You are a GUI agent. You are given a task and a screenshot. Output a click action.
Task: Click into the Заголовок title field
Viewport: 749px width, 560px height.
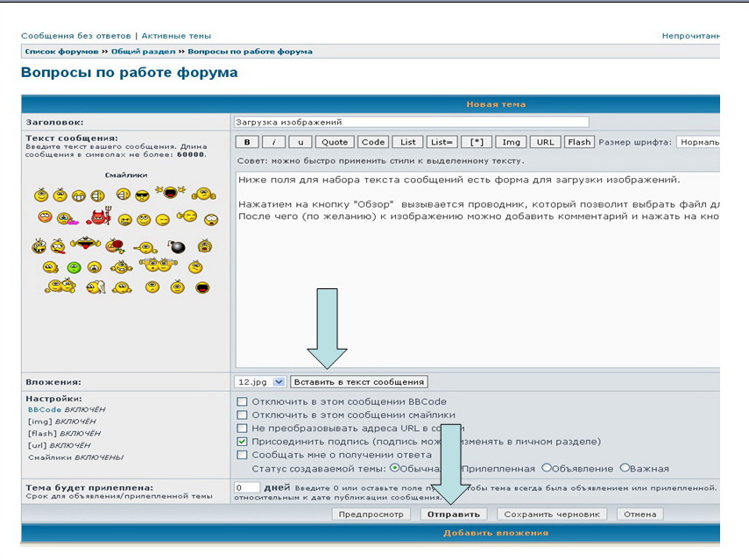[411, 122]
